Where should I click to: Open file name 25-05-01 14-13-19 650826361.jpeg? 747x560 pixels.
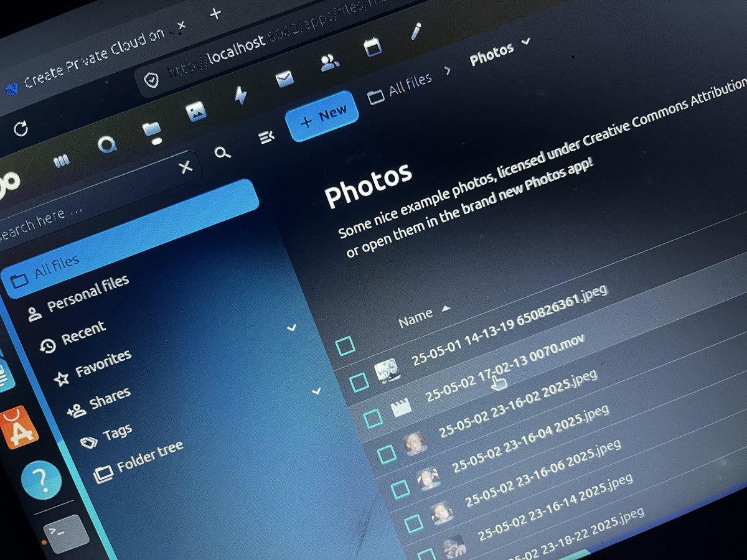[x=509, y=324]
